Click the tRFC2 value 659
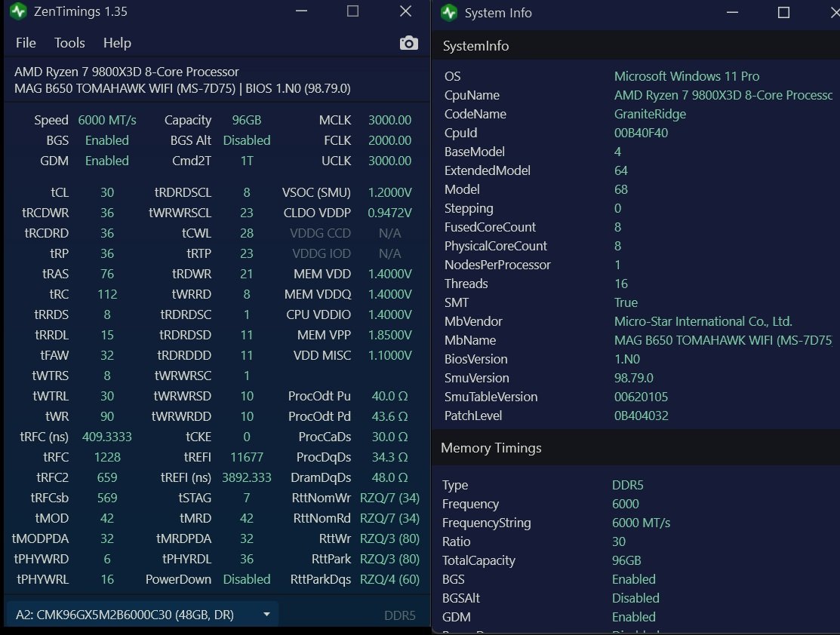 [x=107, y=477]
